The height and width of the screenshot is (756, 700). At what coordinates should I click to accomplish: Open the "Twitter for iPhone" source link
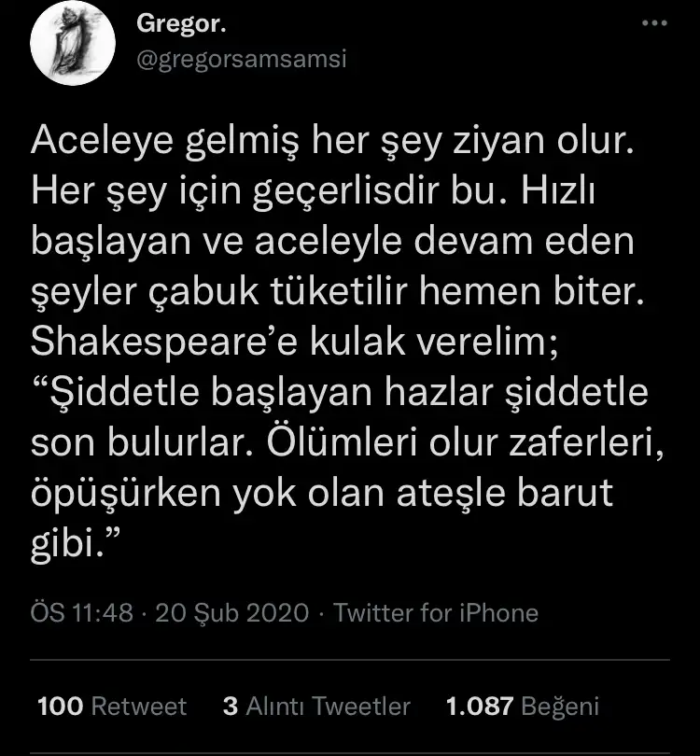click(436, 612)
